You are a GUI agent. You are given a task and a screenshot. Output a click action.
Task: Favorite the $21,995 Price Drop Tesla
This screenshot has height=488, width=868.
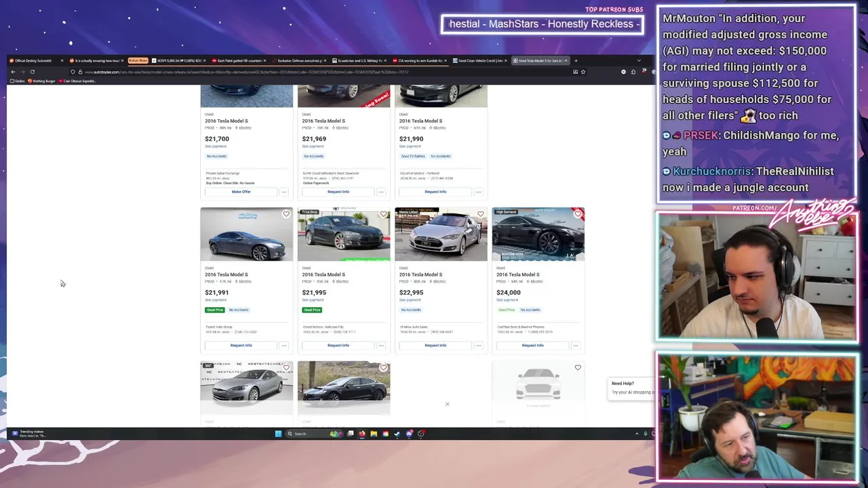[x=383, y=214]
